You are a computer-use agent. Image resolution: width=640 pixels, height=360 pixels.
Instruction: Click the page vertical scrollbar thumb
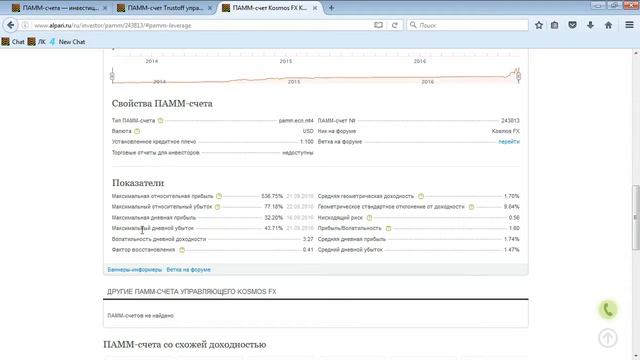click(636, 217)
